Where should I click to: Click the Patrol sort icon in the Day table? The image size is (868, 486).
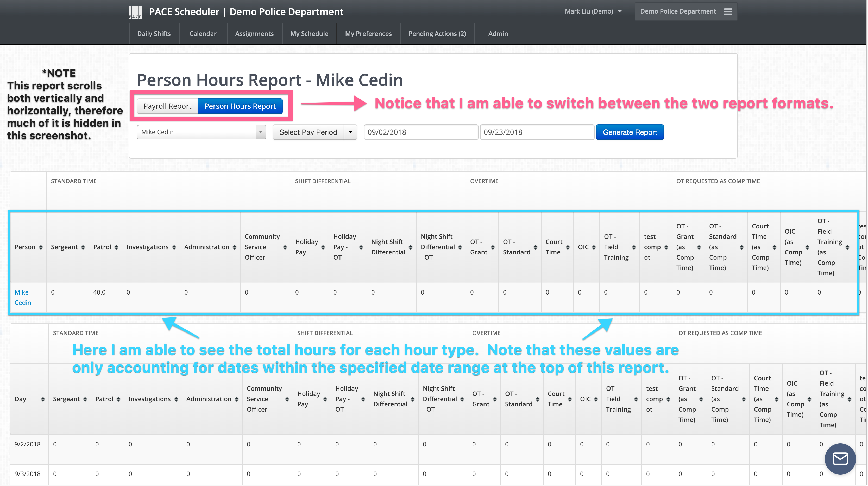[118, 399]
